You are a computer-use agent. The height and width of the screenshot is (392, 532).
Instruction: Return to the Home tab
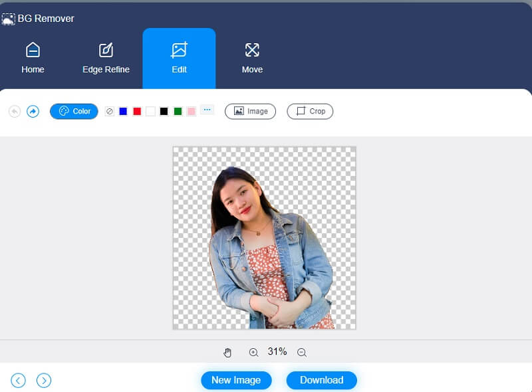coord(32,58)
